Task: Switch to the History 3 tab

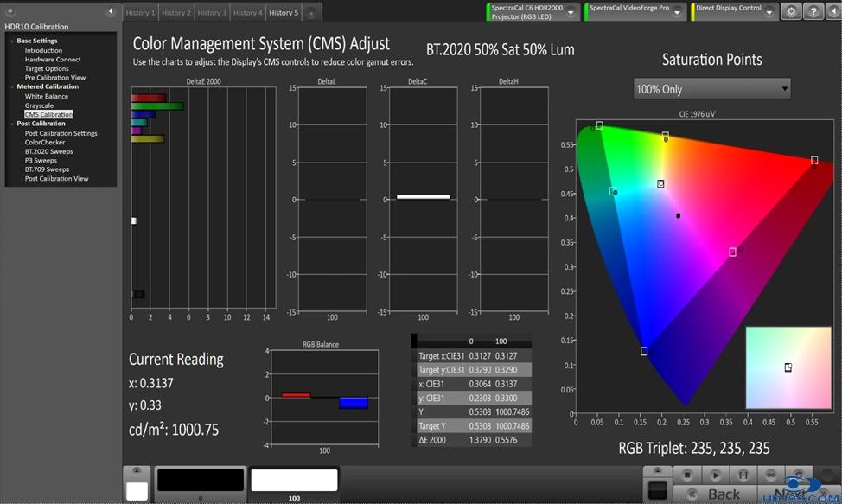Action: (x=210, y=13)
